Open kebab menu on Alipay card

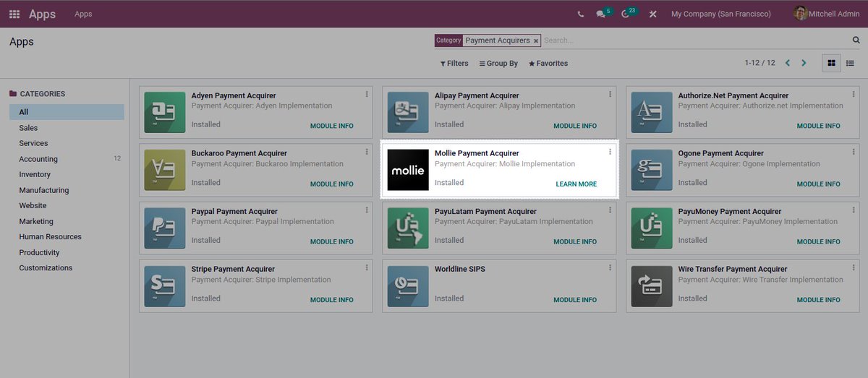click(610, 94)
